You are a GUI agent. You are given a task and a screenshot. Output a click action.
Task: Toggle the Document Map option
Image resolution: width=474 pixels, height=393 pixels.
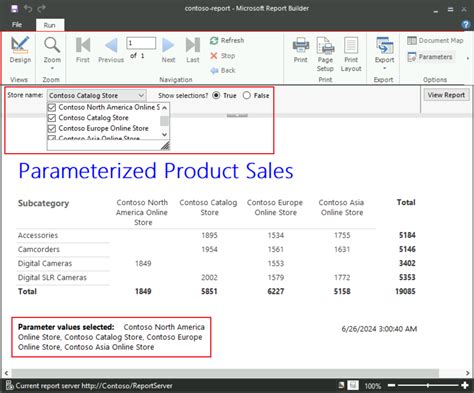pos(435,41)
